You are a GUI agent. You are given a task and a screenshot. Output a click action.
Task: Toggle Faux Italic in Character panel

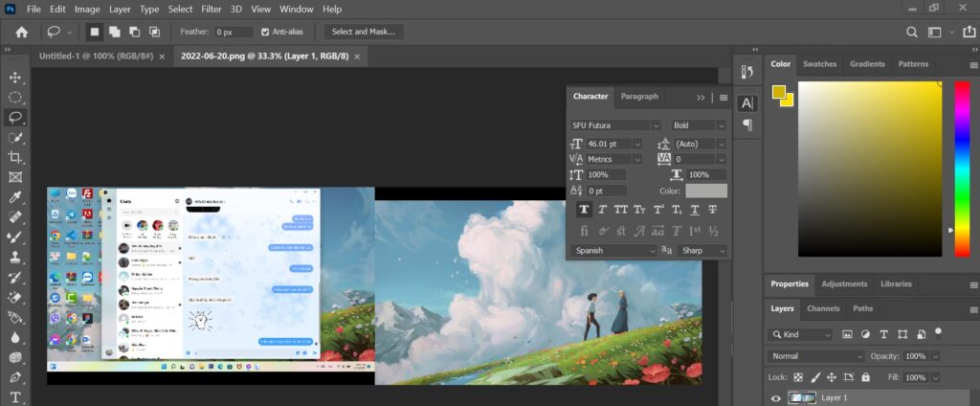pyautogui.click(x=603, y=210)
